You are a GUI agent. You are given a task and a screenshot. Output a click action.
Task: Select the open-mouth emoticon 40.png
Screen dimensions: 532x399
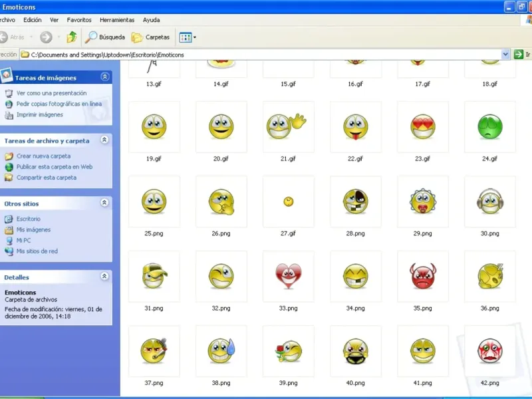click(356, 351)
